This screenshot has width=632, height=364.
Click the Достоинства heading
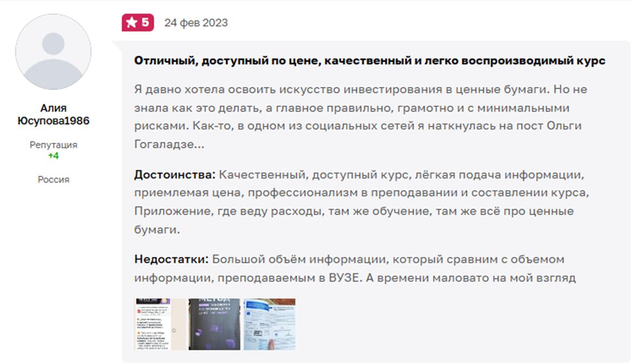click(175, 176)
